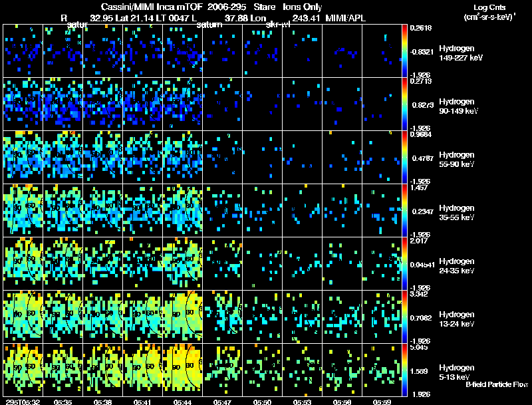Open the 13-24 keV image panel at 295T05:32

23,317
